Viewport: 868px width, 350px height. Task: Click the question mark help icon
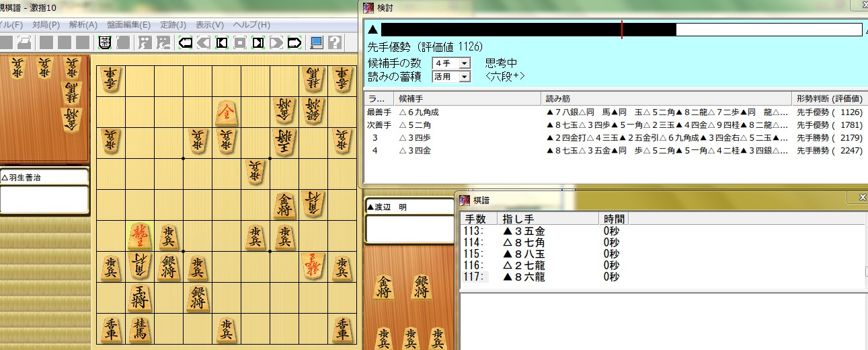coord(334,43)
